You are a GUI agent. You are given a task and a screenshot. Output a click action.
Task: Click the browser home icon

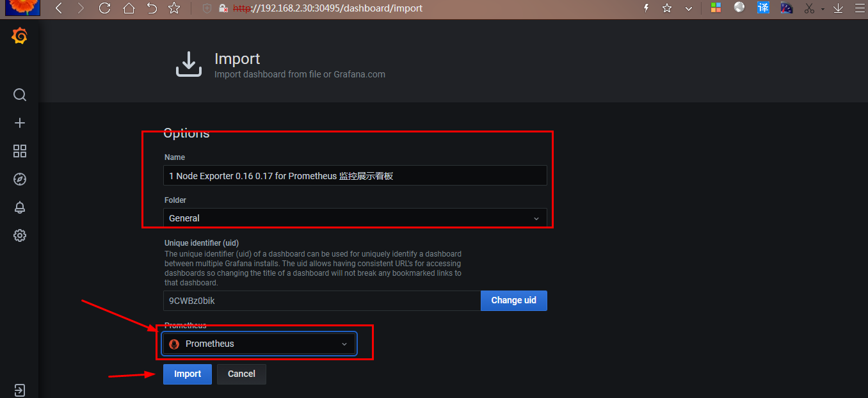129,8
